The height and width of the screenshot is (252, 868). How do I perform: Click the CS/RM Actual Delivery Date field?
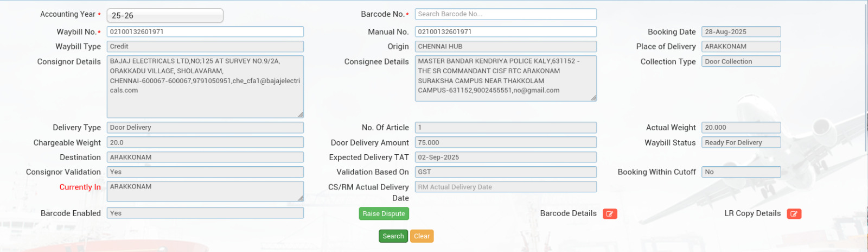pos(506,187)
